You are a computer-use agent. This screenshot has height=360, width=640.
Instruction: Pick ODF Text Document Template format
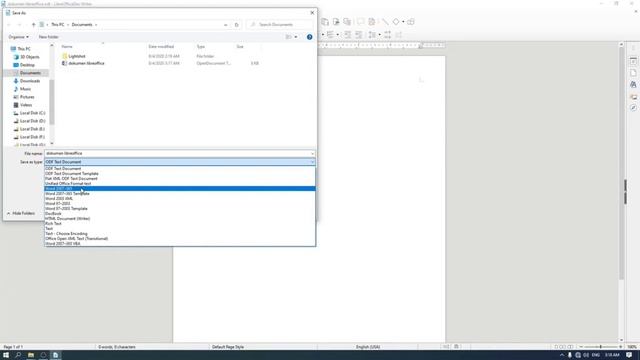[180, 173]
